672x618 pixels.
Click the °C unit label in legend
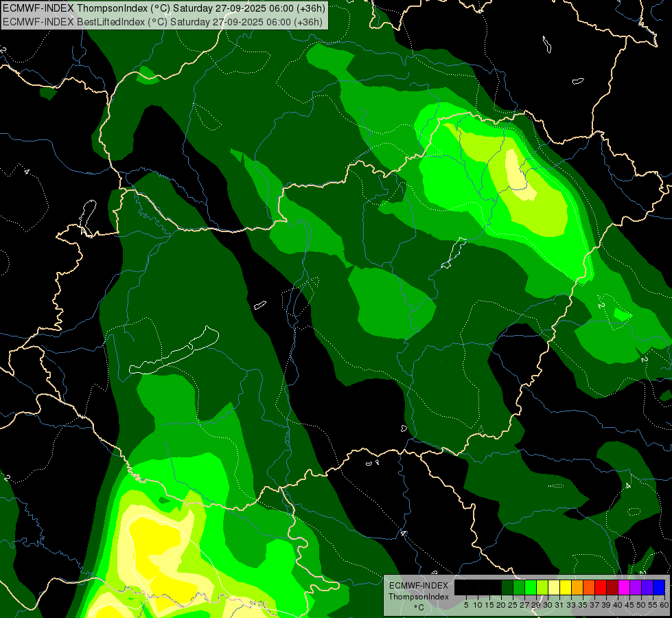tap(418, 608)
